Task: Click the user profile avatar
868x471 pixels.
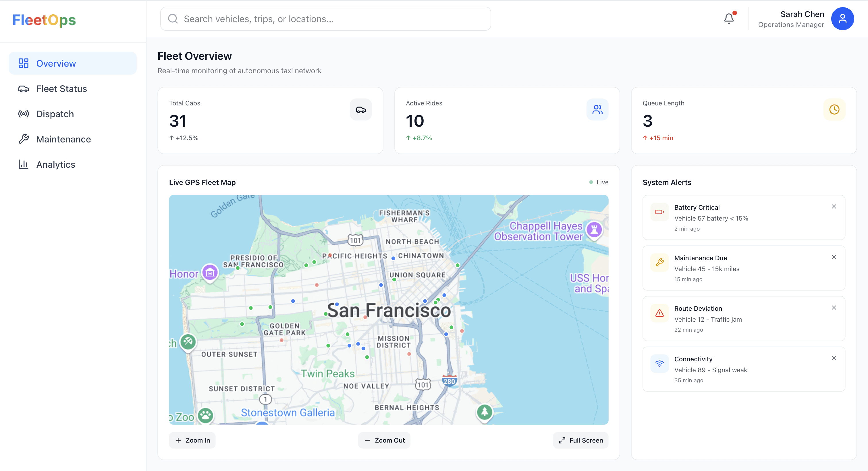Action: point(842,19)
